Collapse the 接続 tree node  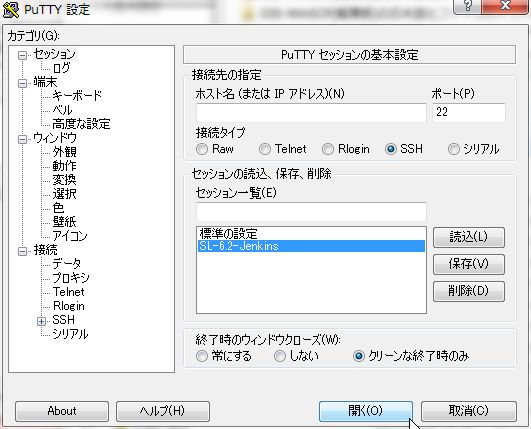[x=22, y=251]
